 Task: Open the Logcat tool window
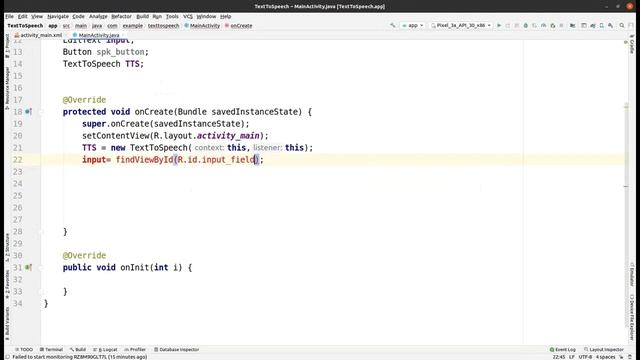tap(105, 349)
